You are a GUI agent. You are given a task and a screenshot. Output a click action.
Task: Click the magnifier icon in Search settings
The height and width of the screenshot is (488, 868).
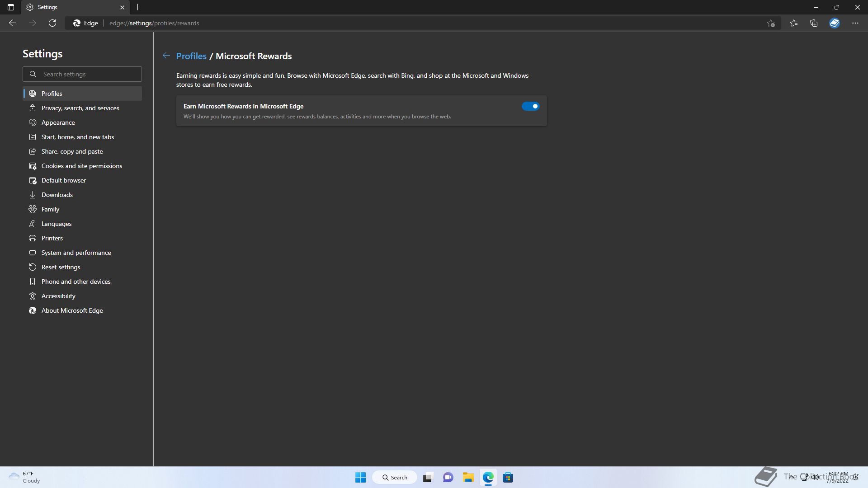[33, 74]
